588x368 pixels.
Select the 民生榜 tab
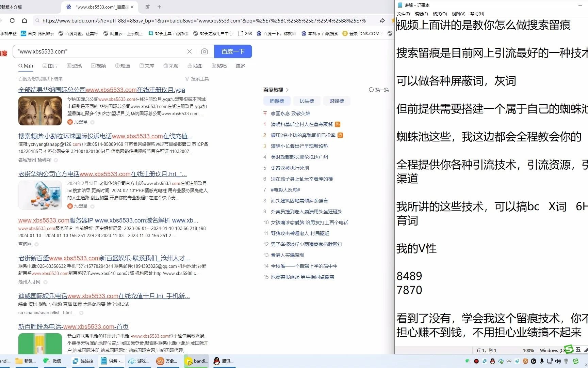307,101
